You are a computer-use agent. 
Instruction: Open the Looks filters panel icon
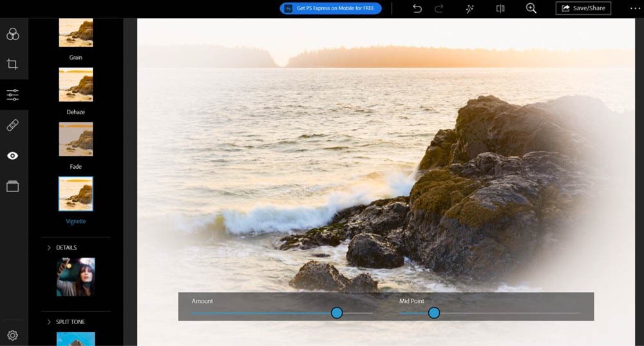pos(13,34)
